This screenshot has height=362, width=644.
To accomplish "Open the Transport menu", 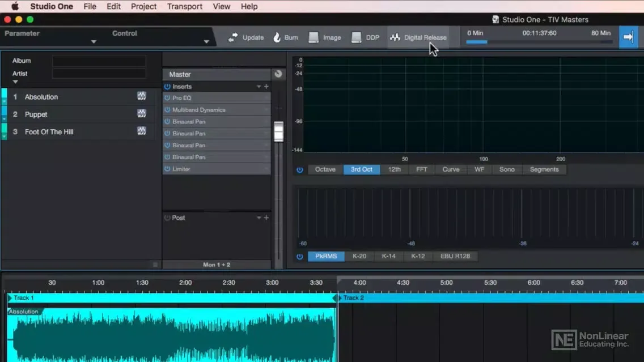I will pos(184,6).
